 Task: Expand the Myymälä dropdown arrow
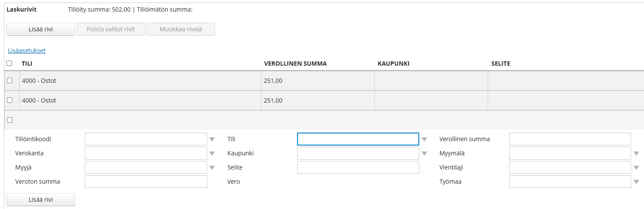[x=636, y=154]
